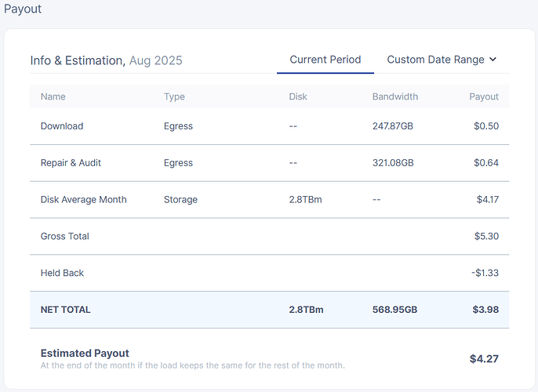Click the $4.27 estimated payout value

[484, 359]
